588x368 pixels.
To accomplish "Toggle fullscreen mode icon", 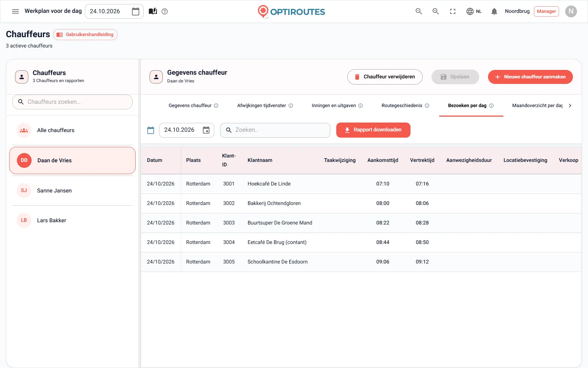I will pyautogui.click(x=453, y=11).
